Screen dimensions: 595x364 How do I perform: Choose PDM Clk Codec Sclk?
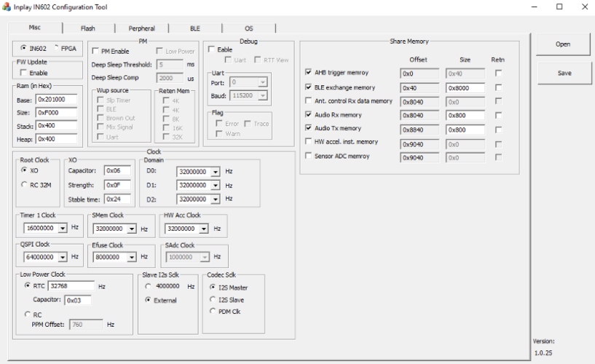pyautogui.click(x=213, y=312)
